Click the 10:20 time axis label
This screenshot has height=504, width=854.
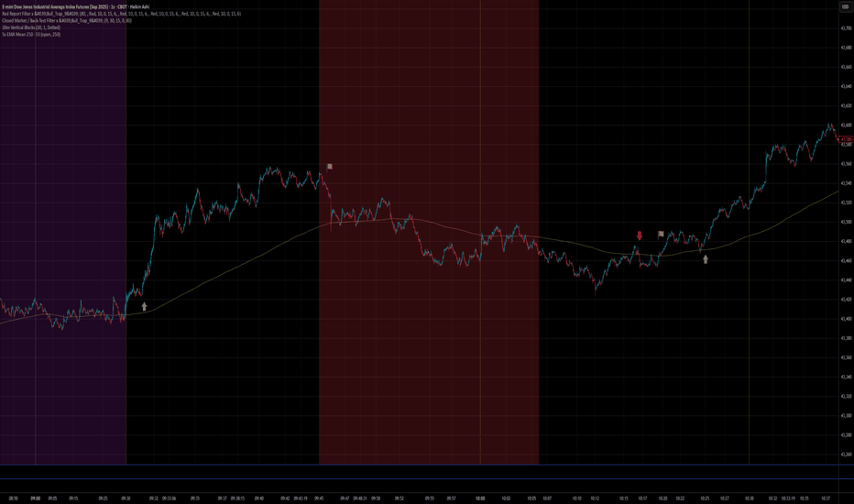[662, 499]
